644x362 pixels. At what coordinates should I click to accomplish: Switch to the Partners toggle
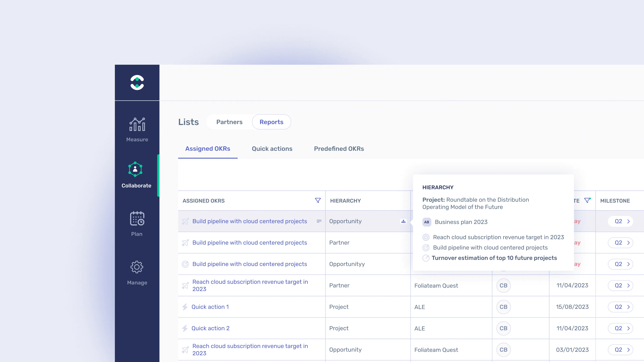pos(229,122)
